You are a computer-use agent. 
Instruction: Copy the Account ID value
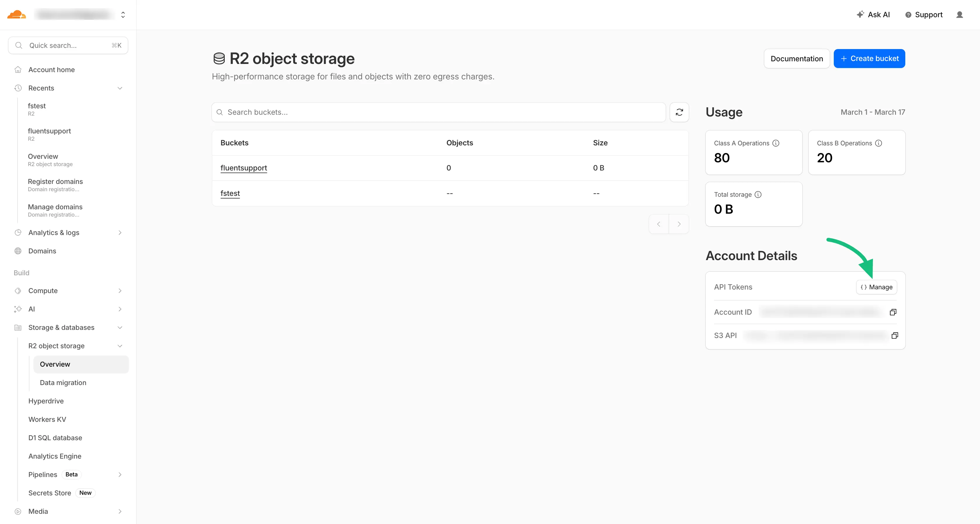893,312
